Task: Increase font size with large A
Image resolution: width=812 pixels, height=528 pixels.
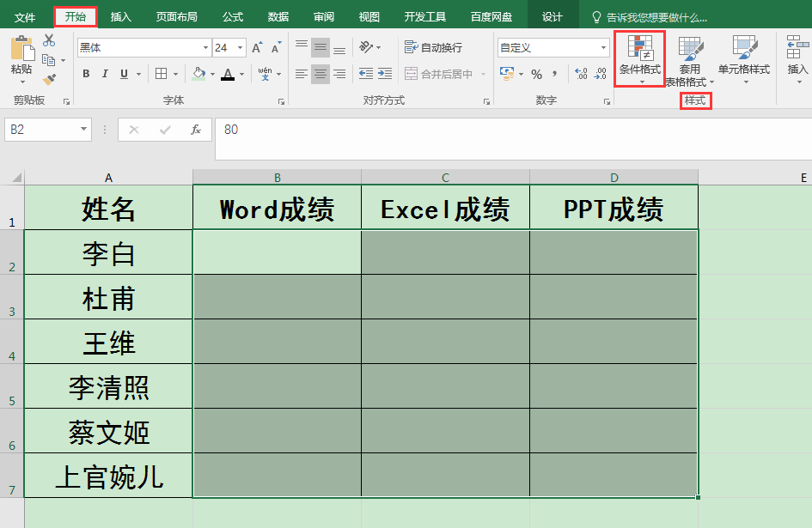Action: coord(258,47)
